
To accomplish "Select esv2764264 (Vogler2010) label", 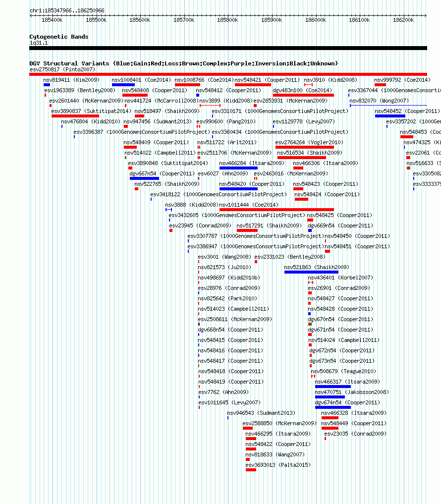I will [x=310, y=142].
